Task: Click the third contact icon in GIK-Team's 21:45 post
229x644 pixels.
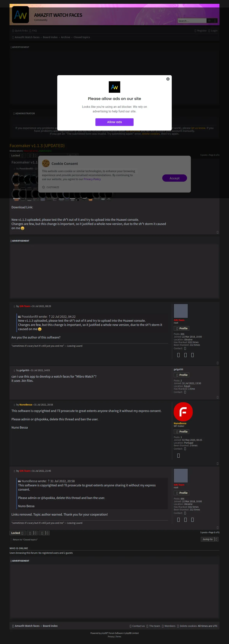Action: click(193, 520)
